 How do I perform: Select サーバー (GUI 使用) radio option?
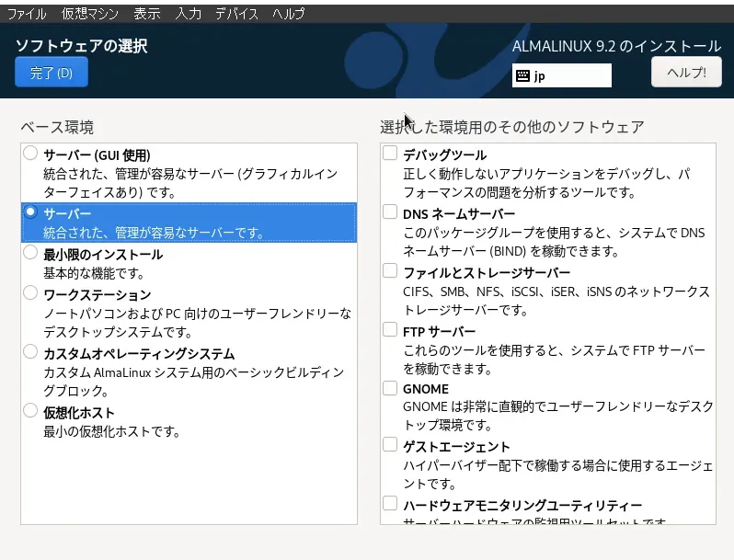click(x=31, y=154)
